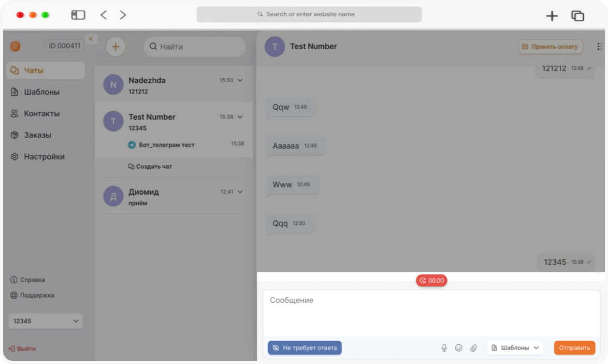
Task: Click the Принять оплату button
Action: tap(550, 47)
